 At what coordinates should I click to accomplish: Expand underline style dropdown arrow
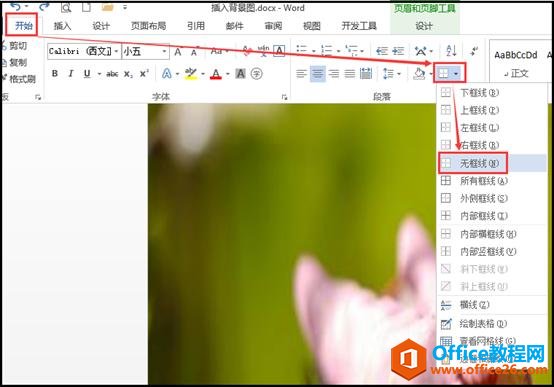(99, 74)
